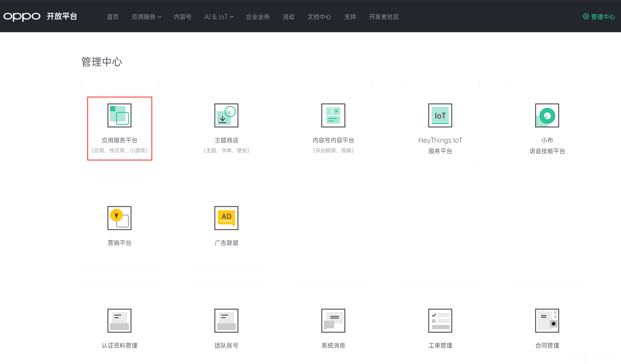Expand the AI & IoT dropdown
The image size is (621, 364).
[x=219, y=17]
